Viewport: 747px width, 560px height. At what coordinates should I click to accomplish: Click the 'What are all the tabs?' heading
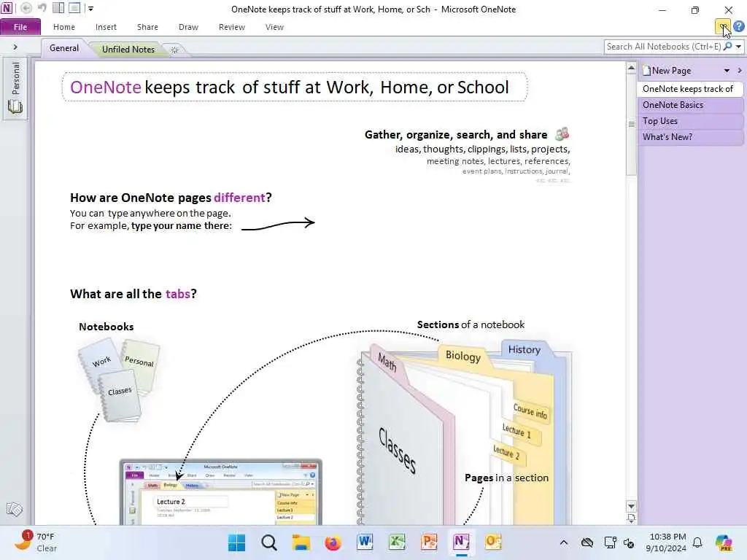[133, 294]
